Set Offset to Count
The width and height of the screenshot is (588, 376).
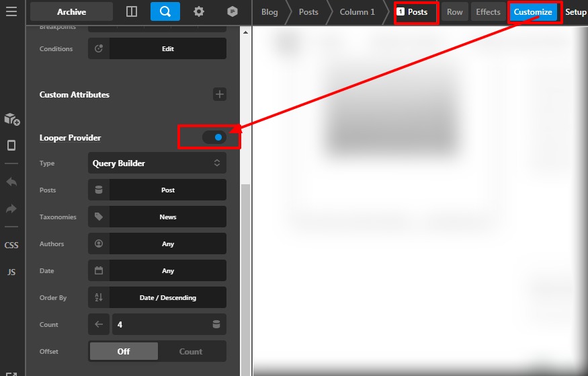[190, 351]
